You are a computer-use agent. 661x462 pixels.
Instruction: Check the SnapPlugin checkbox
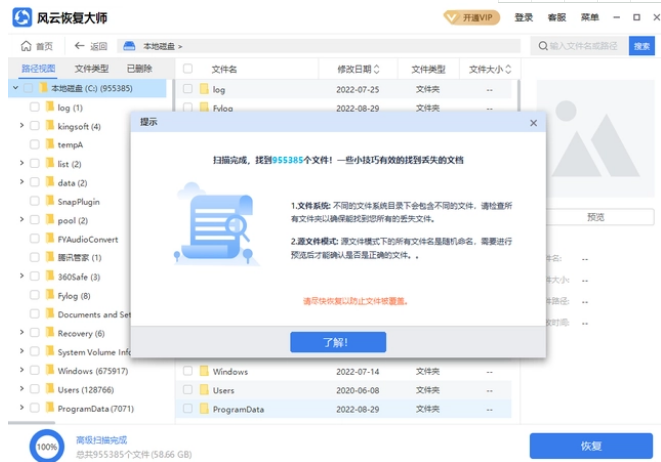pyautogui.click(x=35, y=201)
